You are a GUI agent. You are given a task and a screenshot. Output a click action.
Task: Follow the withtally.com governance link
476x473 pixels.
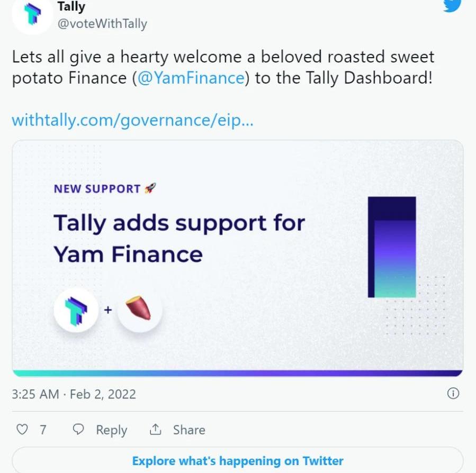[133, 121]
